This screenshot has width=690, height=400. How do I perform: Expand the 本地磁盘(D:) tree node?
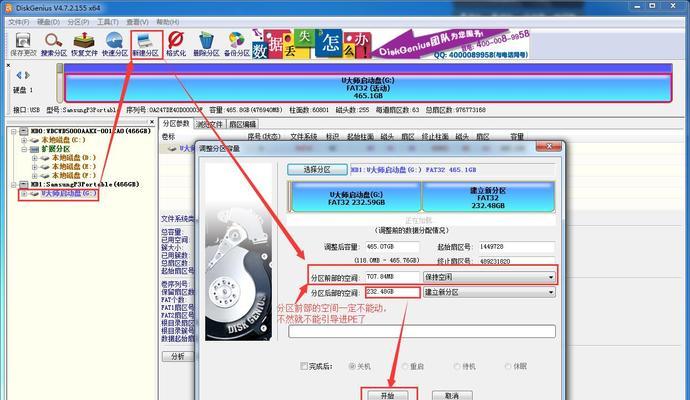click(35, 158)
